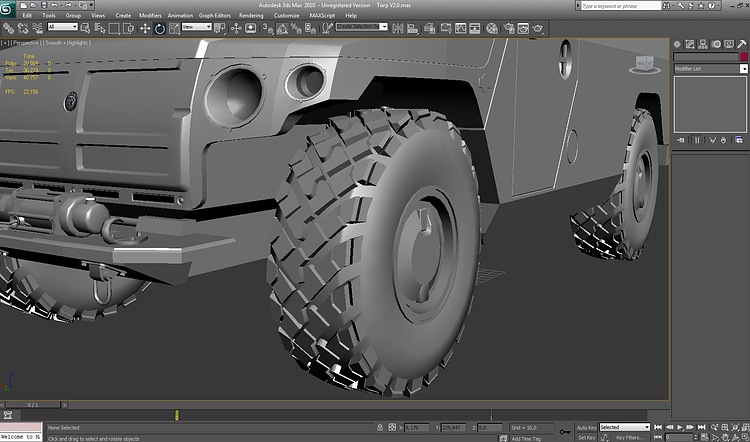The height and width of the screenshot is (442, 750).
Task: Click the Set Key button
Action: click(586, 437)
